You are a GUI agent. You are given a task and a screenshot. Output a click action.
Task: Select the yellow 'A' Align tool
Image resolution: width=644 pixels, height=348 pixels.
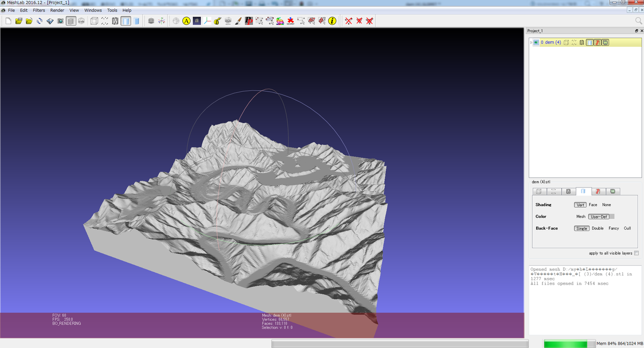(186, 21)
